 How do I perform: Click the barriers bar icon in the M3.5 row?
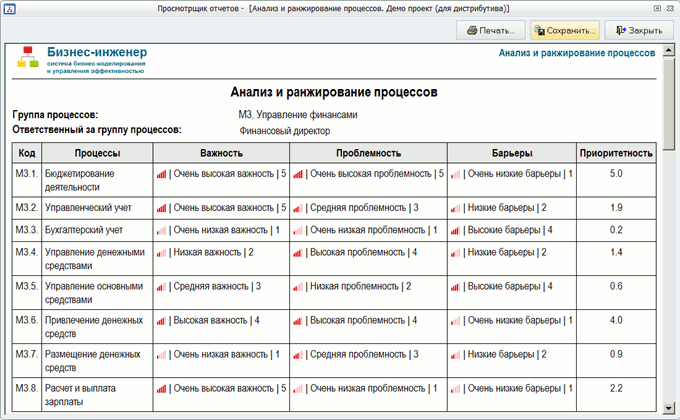[455, 287]
